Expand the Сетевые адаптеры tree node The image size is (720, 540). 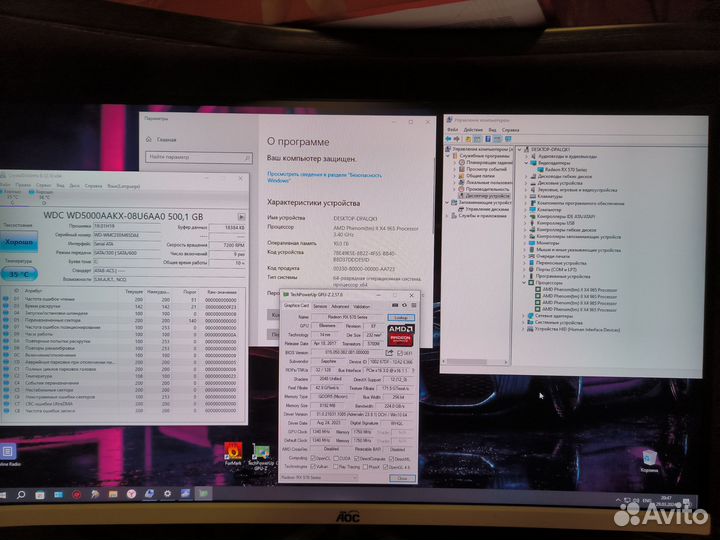point(523,316)
